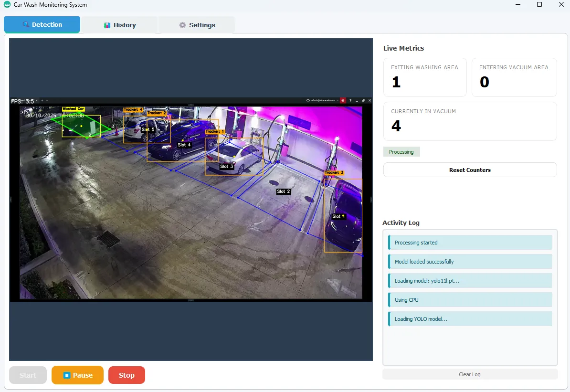Click the Currently in Vacuum count value

pyautogui.click(x=396, y=126)
